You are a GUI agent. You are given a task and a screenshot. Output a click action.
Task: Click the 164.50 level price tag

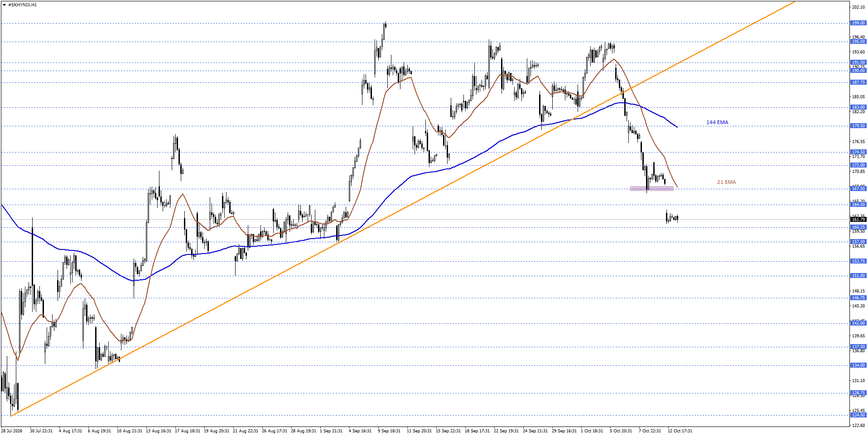pos(858,205)
